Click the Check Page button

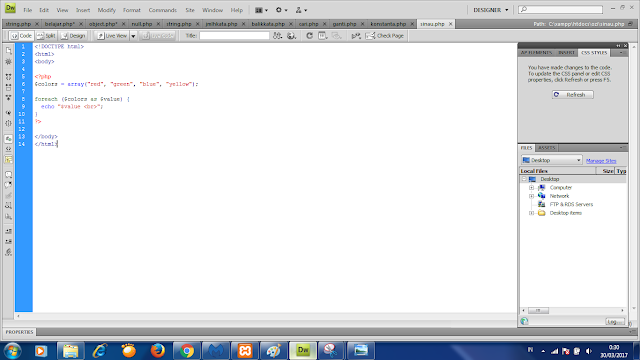pyautogui.click(x=384, y=36)
